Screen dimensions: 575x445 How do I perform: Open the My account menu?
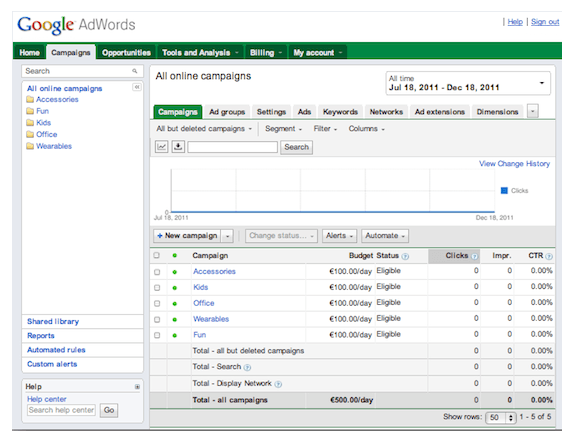318,52
